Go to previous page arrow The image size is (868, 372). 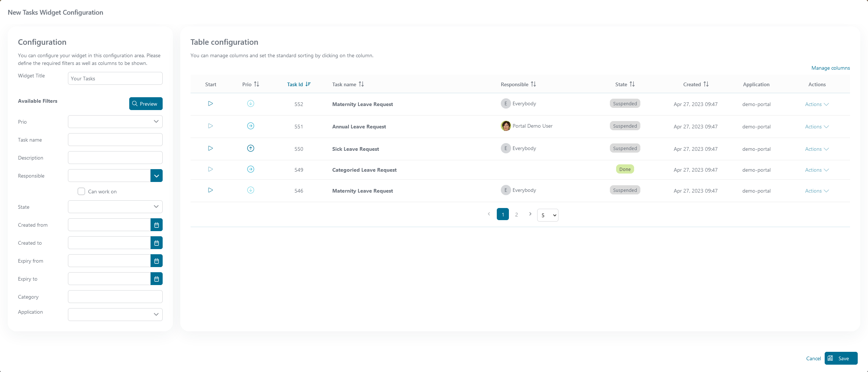(x=489, y=214)
